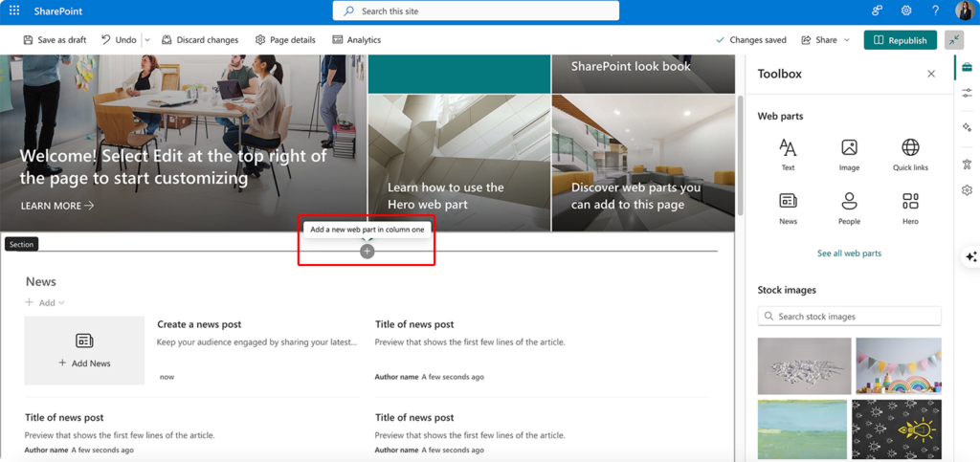The image size is (980, 462).
Task: Click the SharePoint home title
Action: [58, 11]
